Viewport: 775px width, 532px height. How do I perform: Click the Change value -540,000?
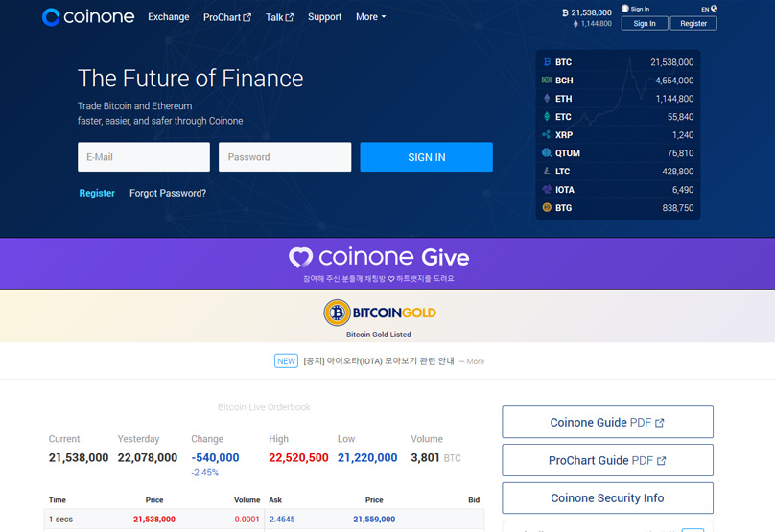coord(215,458)
